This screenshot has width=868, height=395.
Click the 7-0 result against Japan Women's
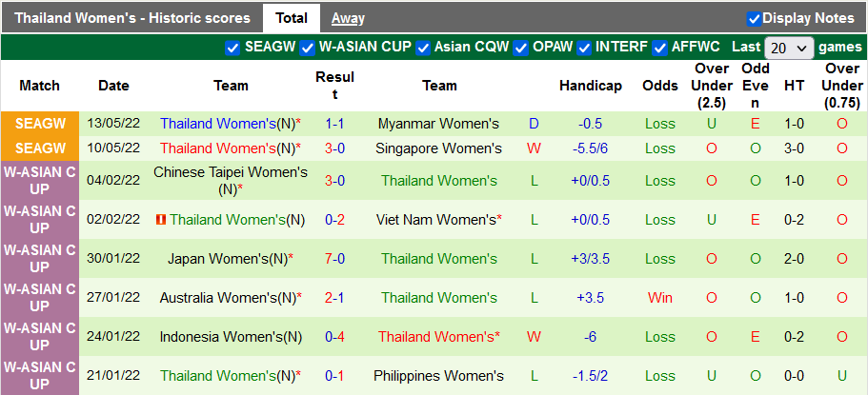(x=334, y=259)
